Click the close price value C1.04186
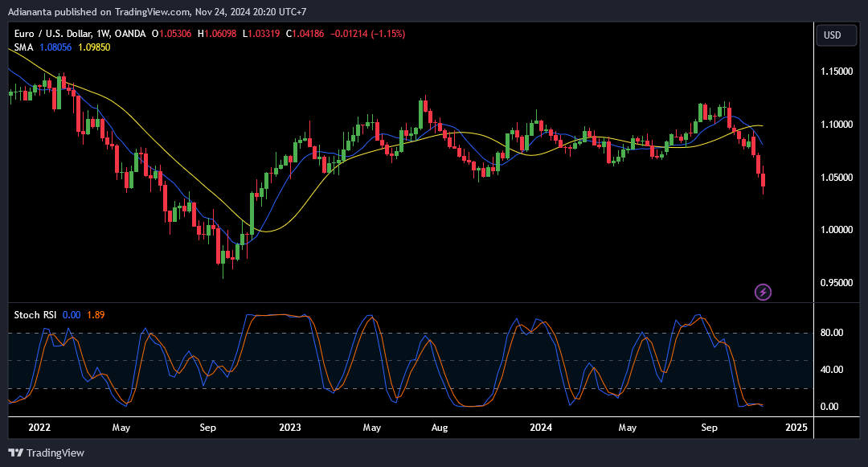868x467 pixels. [305, 34]
